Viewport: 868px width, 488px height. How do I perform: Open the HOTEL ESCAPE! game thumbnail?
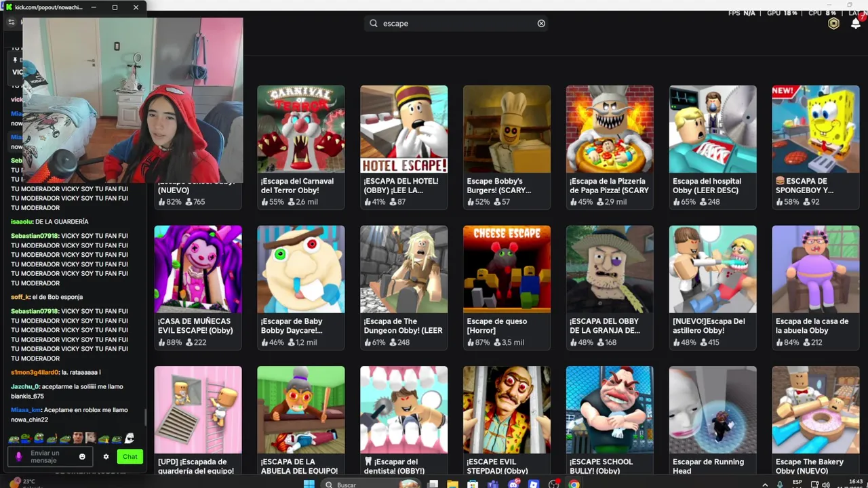click(x=404, y=129)
